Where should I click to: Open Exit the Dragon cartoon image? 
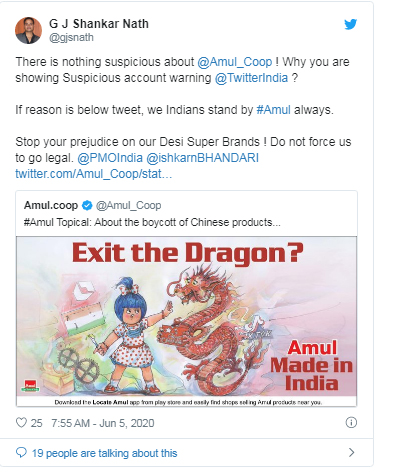[x=186, y=321]
